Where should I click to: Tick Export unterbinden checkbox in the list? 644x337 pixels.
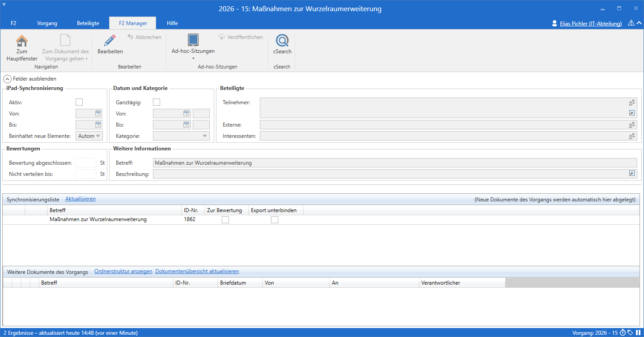tap(275, 220)
